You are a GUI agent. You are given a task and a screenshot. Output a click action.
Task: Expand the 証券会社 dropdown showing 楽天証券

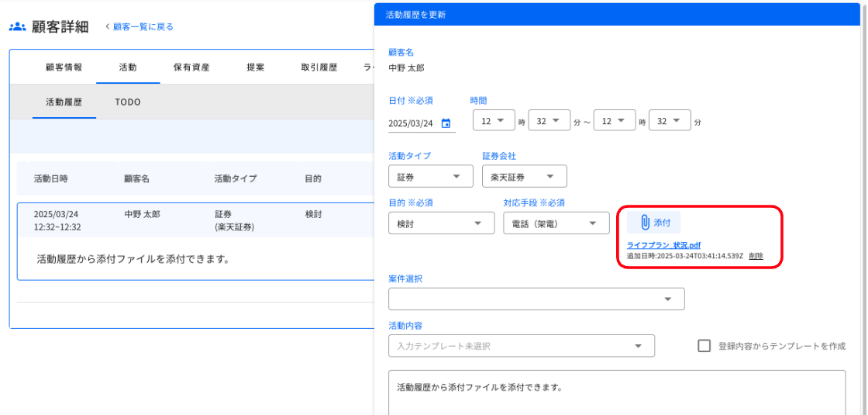524,176
